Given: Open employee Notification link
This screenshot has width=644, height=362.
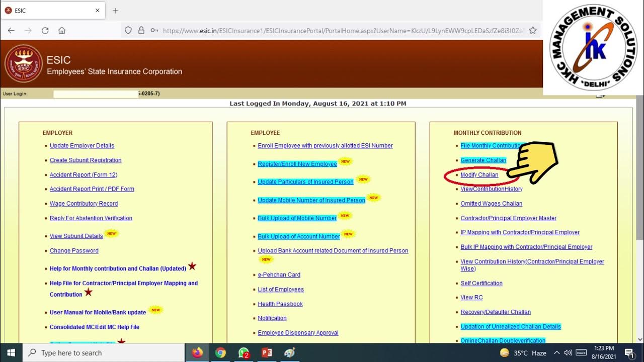Looking at the screenshot, I should pyautogui.click(x=272, y=318).
